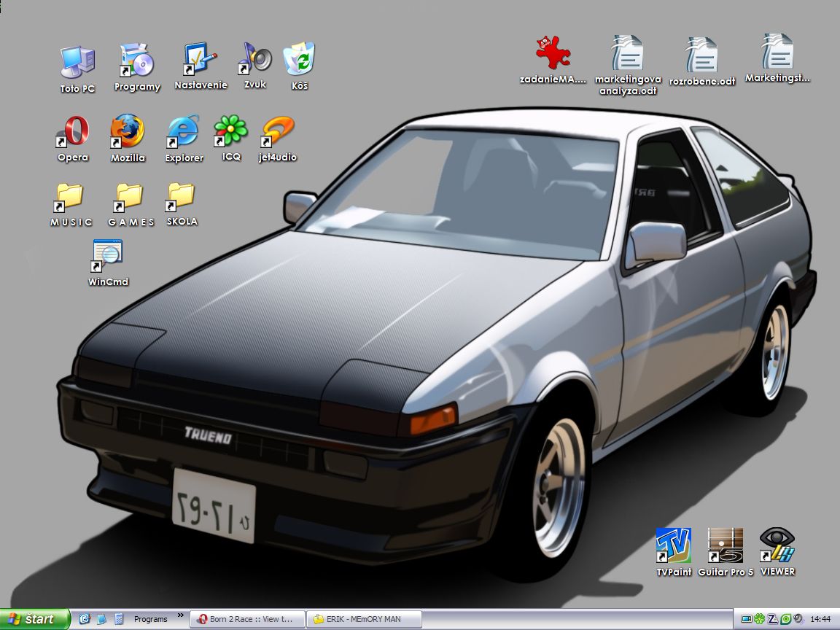This screenshot has height=630, width=840.
Task: Open the calculator quick launch icon
Action: click(x=119, y=619)
